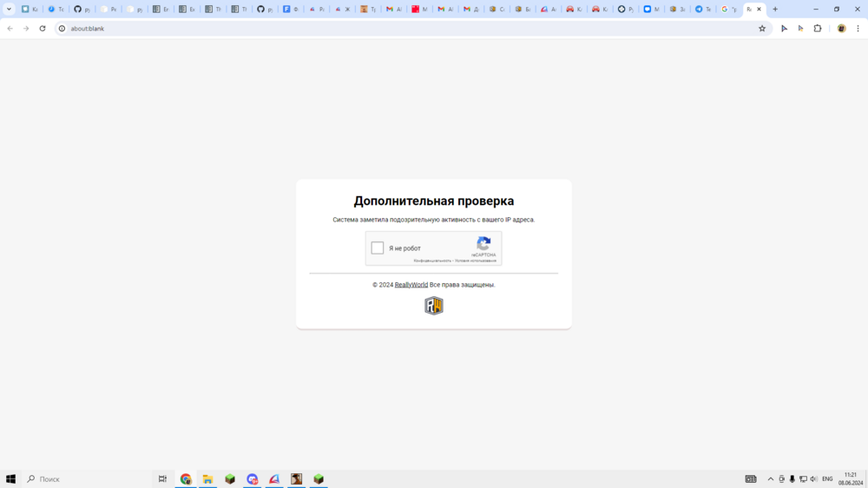Screen dimensions: 868x488
Task: Click the RW shield logo
Action: [x=434, y=306]
